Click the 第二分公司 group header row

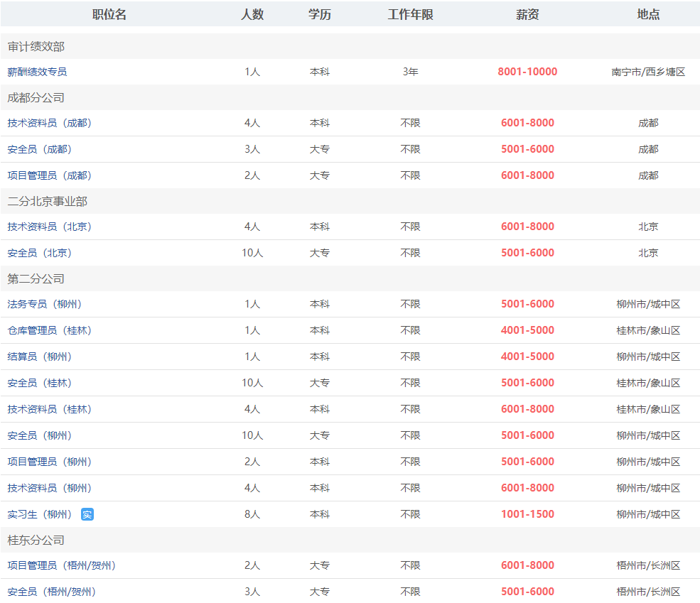pos(36,278)
